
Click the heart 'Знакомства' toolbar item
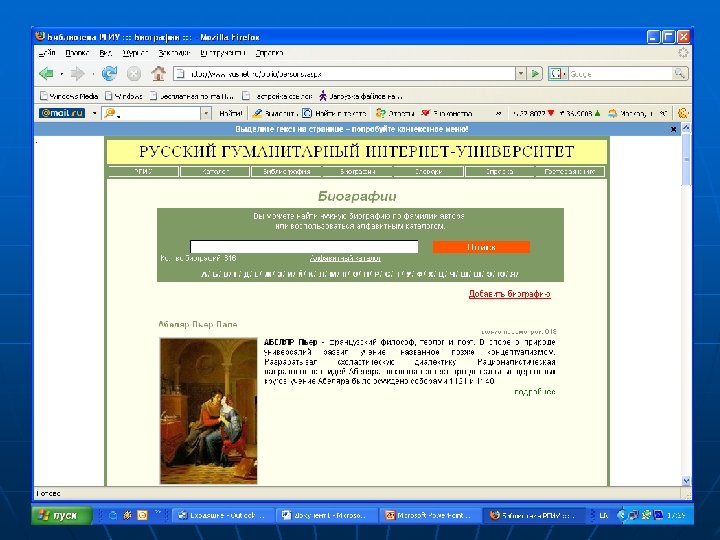point(447,113)
